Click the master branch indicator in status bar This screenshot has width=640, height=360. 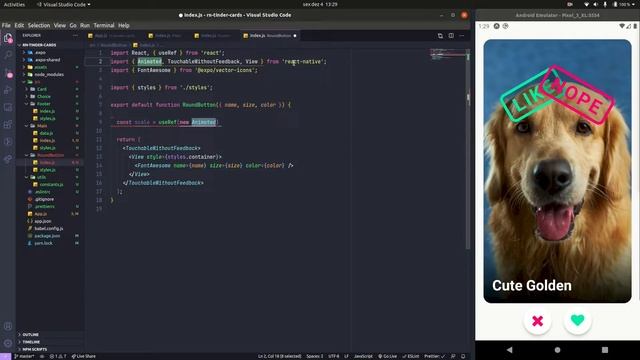coord(24,356)
